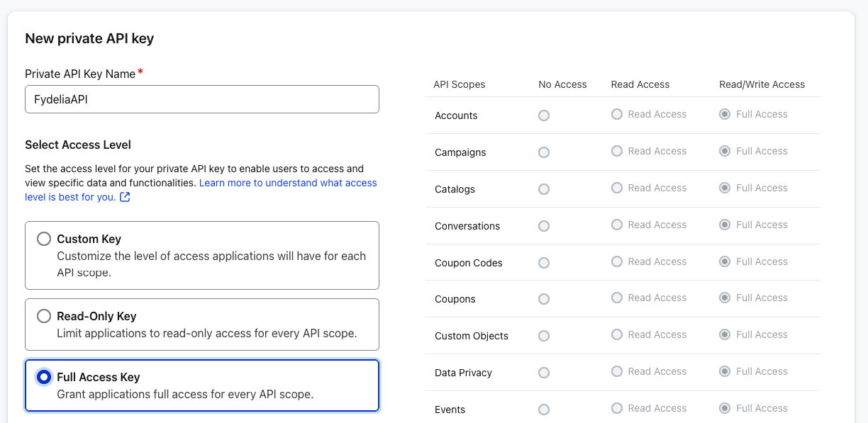Set Accounts scope to No Access
The image size is (868, 423).
tap(544, 115)
